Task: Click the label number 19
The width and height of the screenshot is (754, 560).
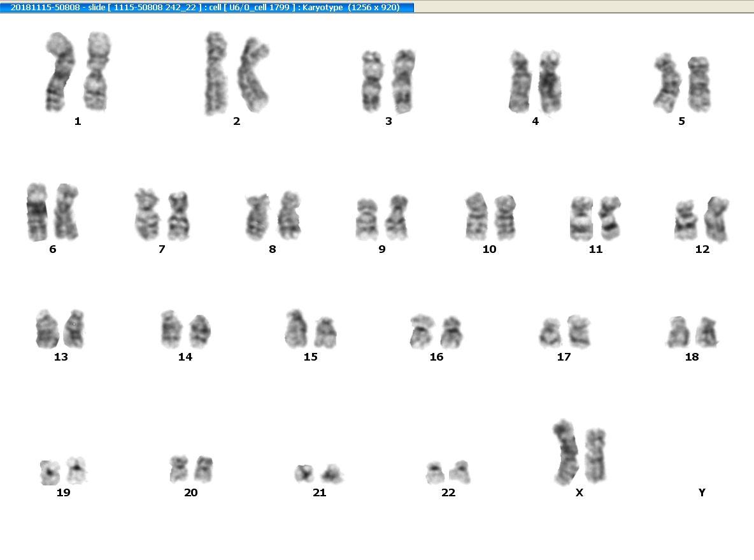Action: pyautogui.click(x=64, y=492)
